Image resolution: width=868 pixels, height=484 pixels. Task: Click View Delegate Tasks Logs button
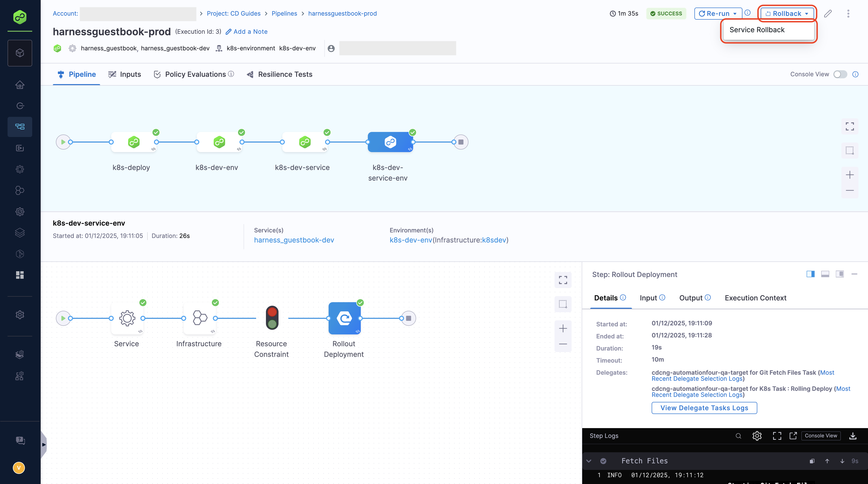click(x=704, y=408)
